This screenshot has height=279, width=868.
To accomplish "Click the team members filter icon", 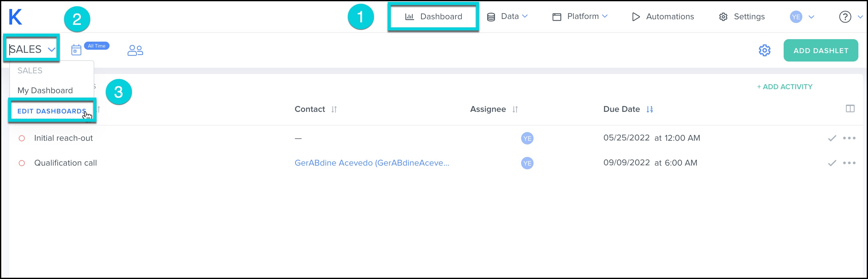I will (x=135, y=50).
